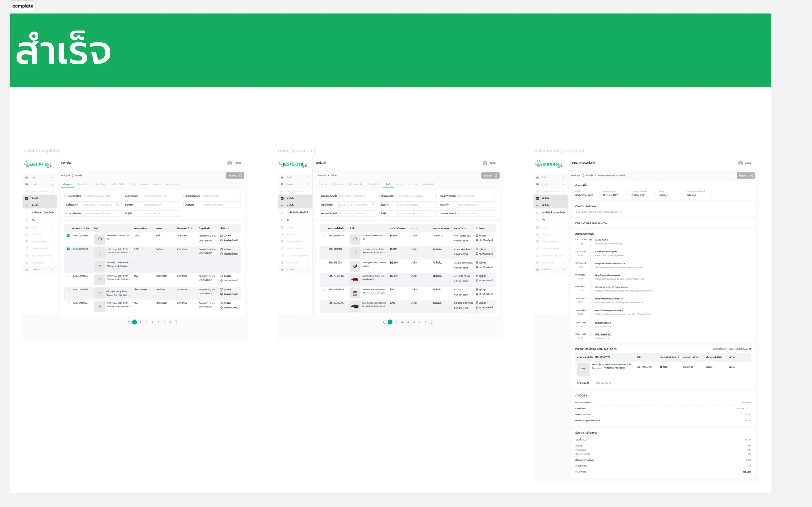Click view-details icon in the 2,700 order row
Viewport: 812px width, 507px height.
click(x=221, y=235)
